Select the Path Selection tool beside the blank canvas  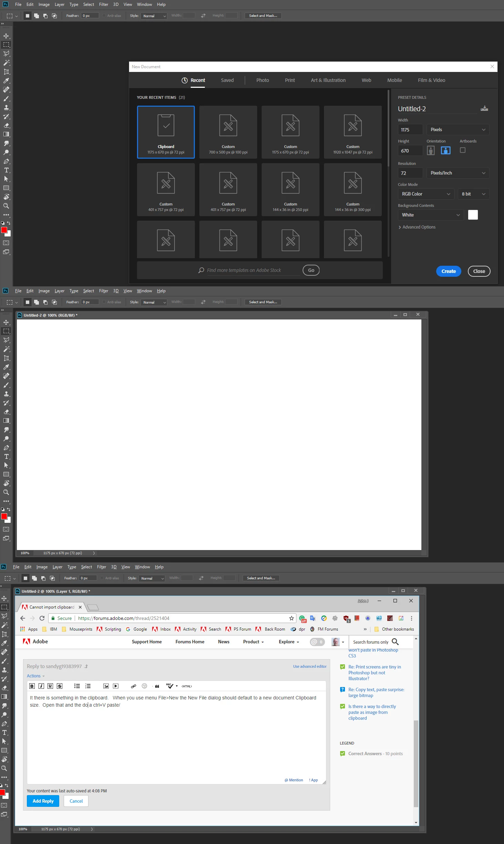click(6, 465)
